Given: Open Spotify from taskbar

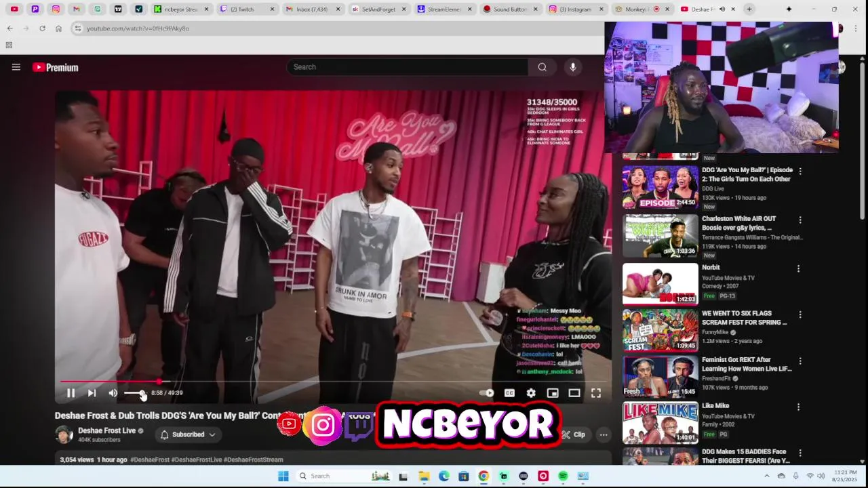Looking at the screenshot, I should (x=563, y=476).
